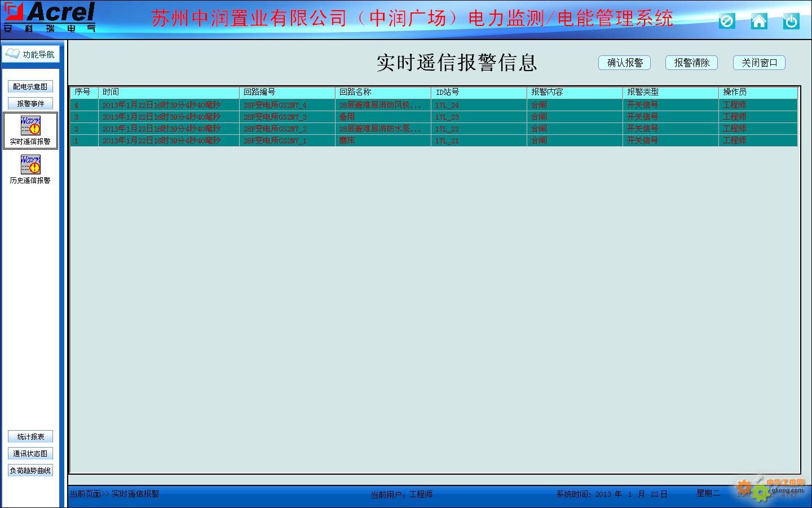The width and height of the screenshot is (812, 508).
Task: Open the 报警事件 menu item
Action: coord(30,103)
